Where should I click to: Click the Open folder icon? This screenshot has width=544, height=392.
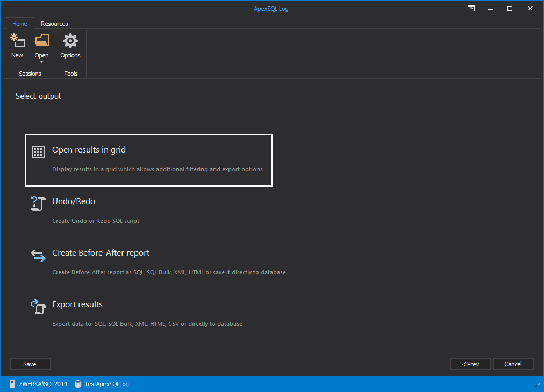pyautogui.click(x=41, y=41)
